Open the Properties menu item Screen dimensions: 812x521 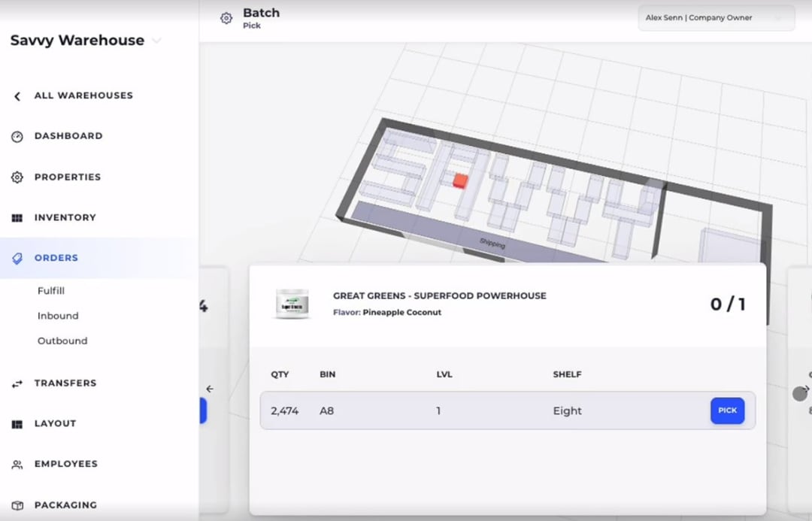[x=68, y=177]
